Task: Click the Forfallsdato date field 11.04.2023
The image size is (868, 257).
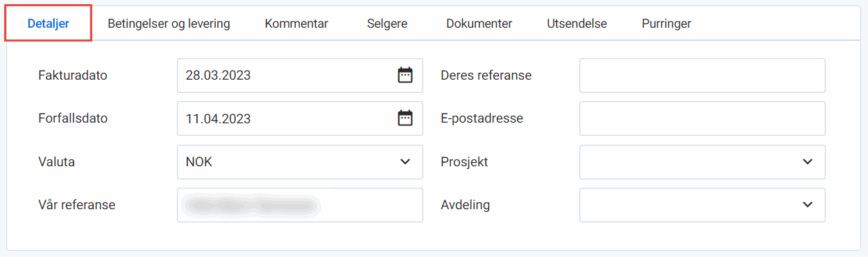Action: tap(300, 118)
